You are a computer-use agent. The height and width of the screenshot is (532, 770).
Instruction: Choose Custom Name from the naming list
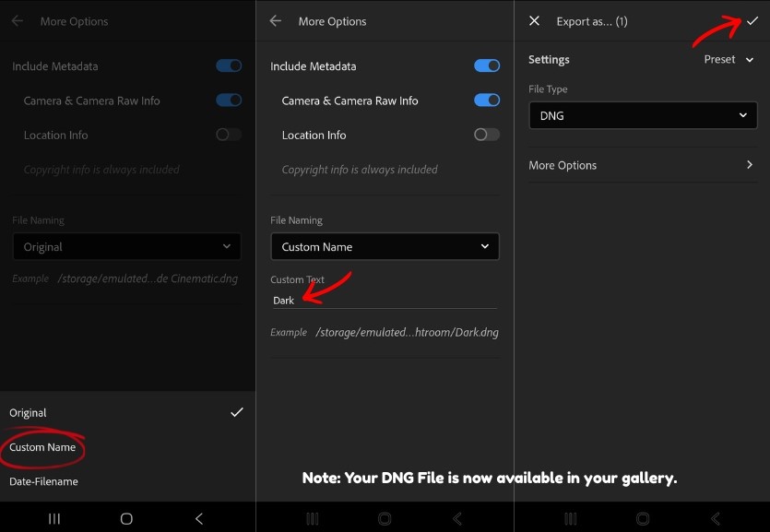click(126, 447)
